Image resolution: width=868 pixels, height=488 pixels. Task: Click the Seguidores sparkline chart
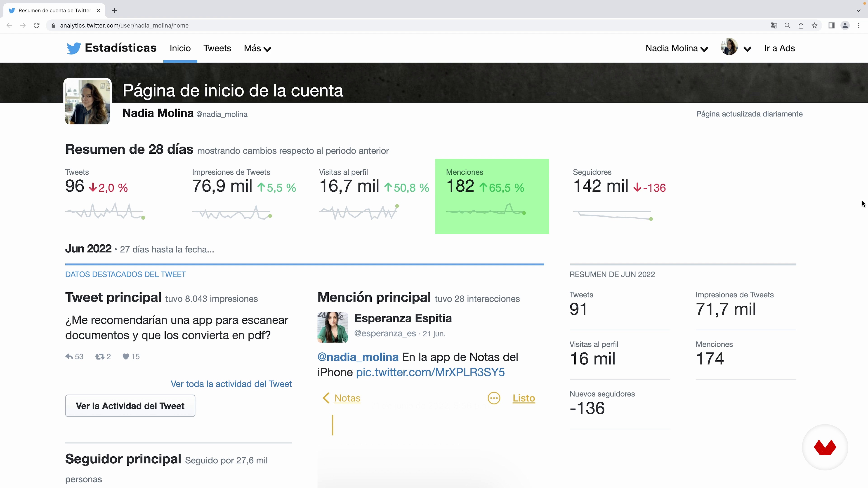tap(613, 215)
